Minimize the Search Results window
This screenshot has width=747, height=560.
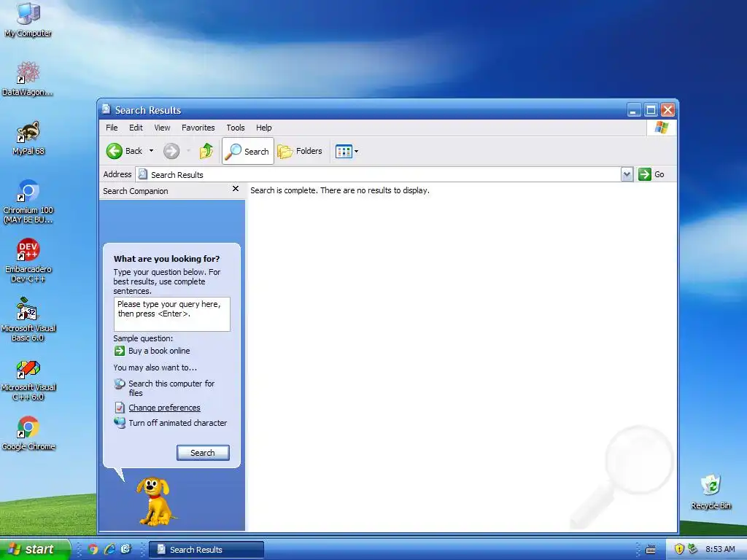pos(633,110)
